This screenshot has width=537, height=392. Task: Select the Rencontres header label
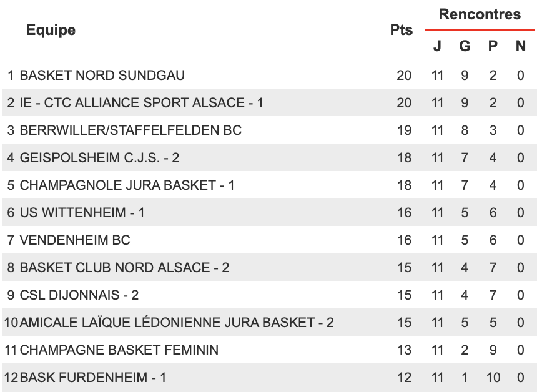pyautogui.click(x=480, y=14)
